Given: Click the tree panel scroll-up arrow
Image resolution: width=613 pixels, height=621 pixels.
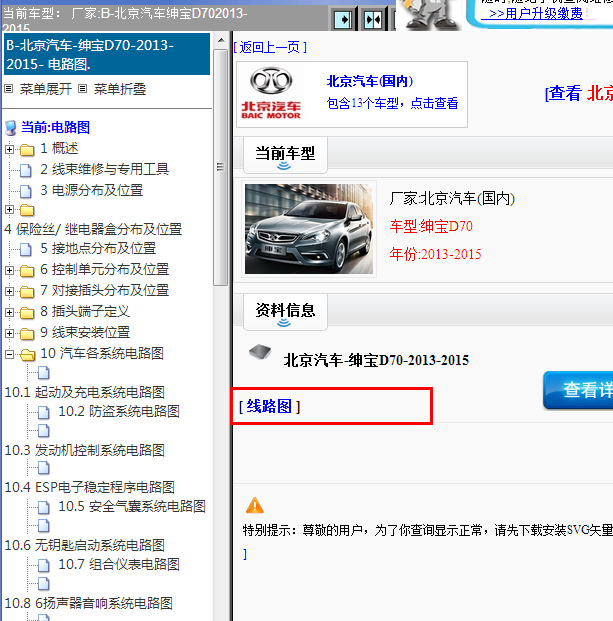Looking at the screenshot, I should [x=221, y=40].
